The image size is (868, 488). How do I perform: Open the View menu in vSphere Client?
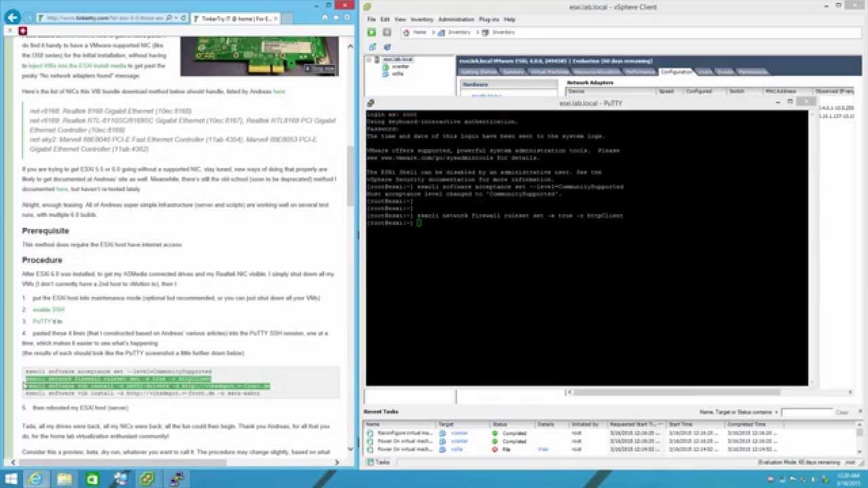coord(401,20)
